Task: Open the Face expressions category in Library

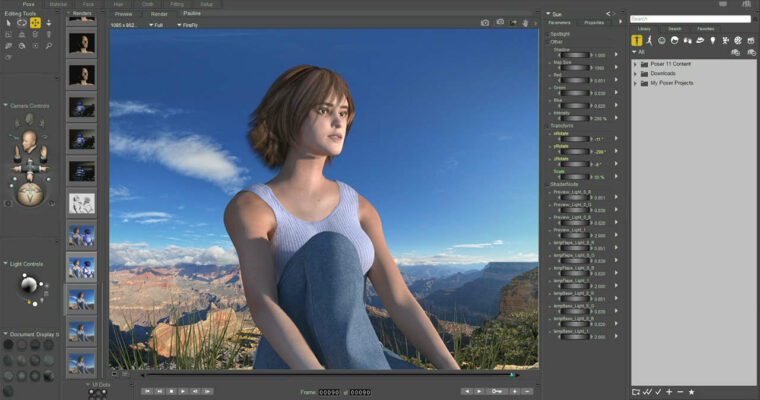Action: tap(662, 41)
